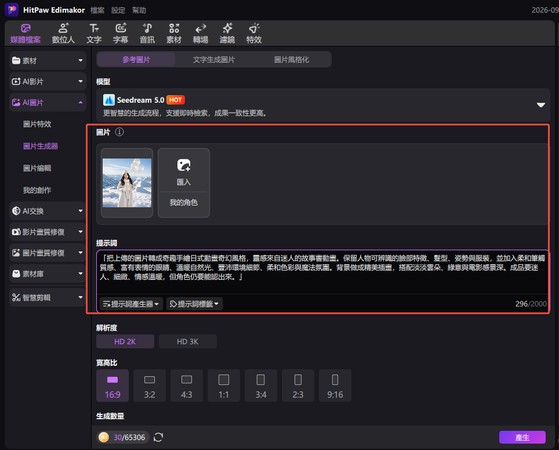Click inside the 提示詞 prompt text box

(322, 272)
